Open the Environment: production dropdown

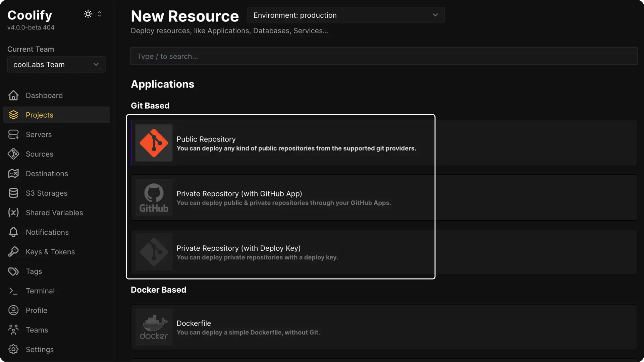(x=346, y=15)
